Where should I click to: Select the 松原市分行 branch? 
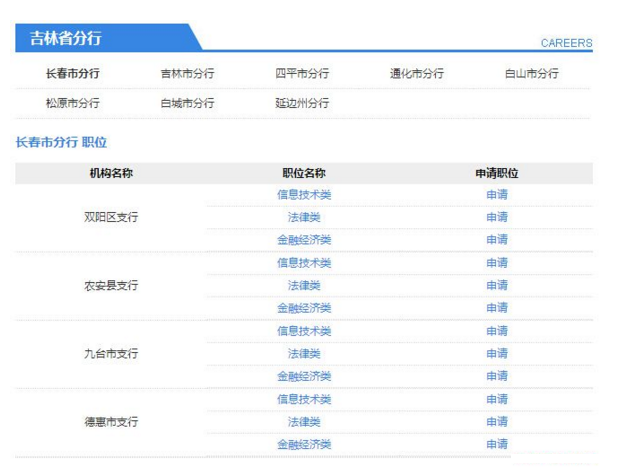[x=72, y=103]
